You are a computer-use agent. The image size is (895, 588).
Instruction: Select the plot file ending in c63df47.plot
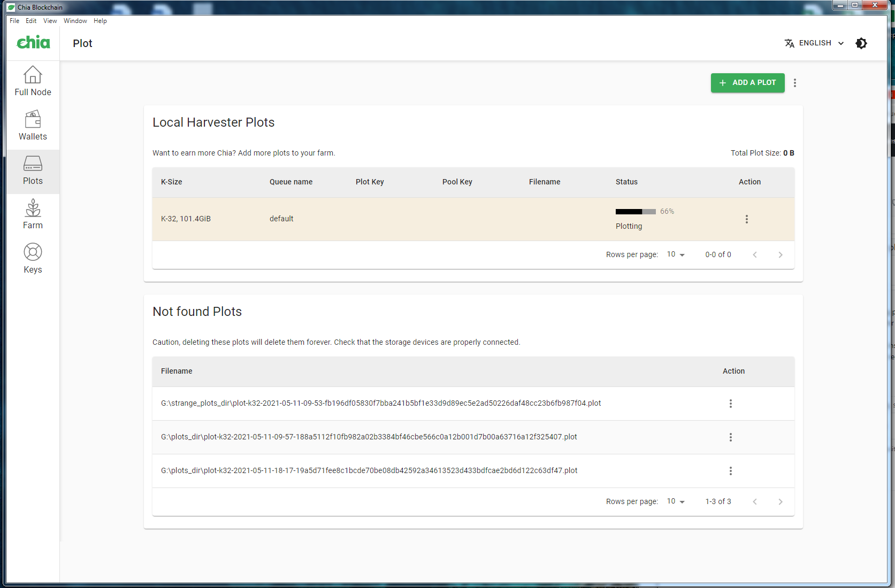click(x=369, y=470)
